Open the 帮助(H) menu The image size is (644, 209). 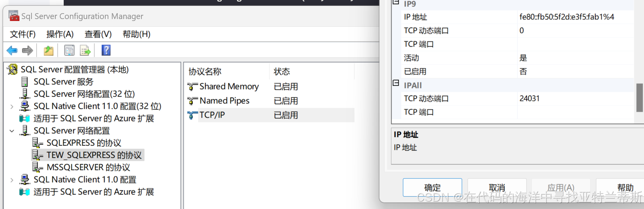(x=136, y=34)
